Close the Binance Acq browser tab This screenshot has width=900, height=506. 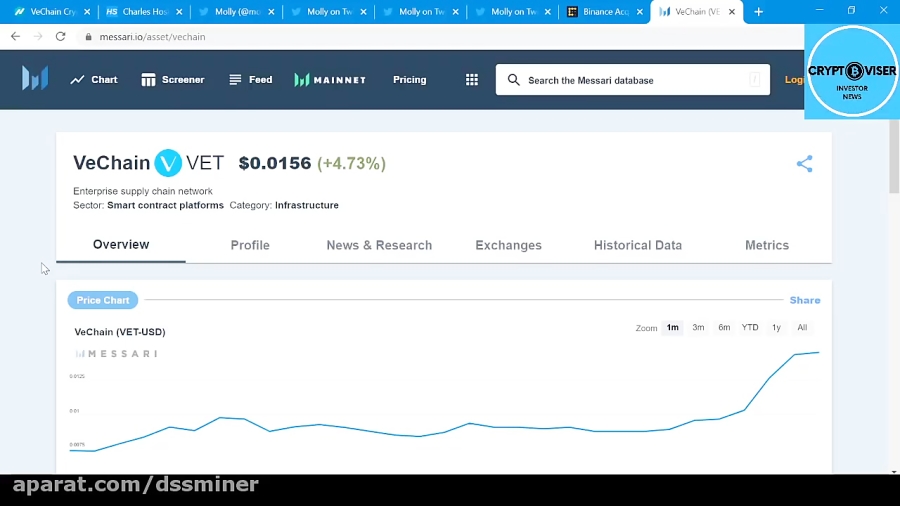639,11
